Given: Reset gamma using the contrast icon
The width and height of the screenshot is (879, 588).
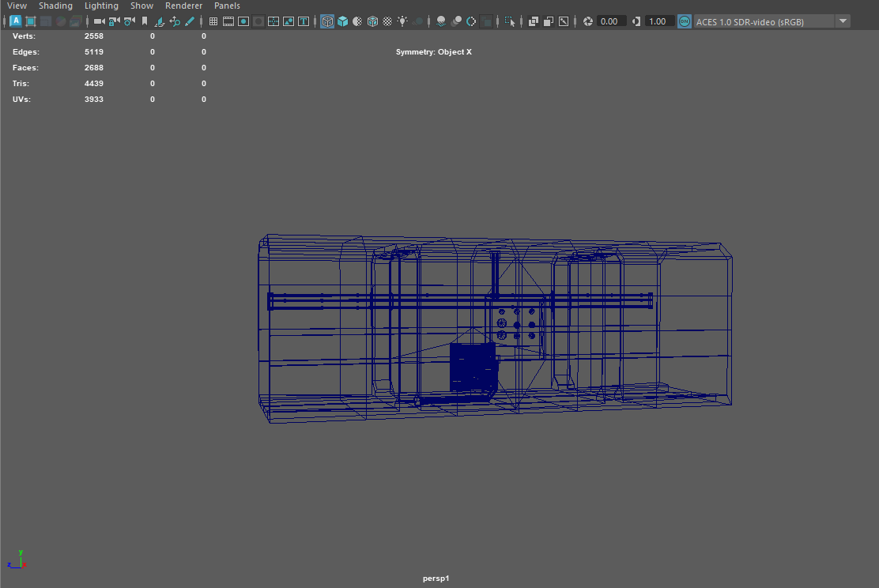Looking at the screenshot, I should pyautogui.click(x=636, y=21).
